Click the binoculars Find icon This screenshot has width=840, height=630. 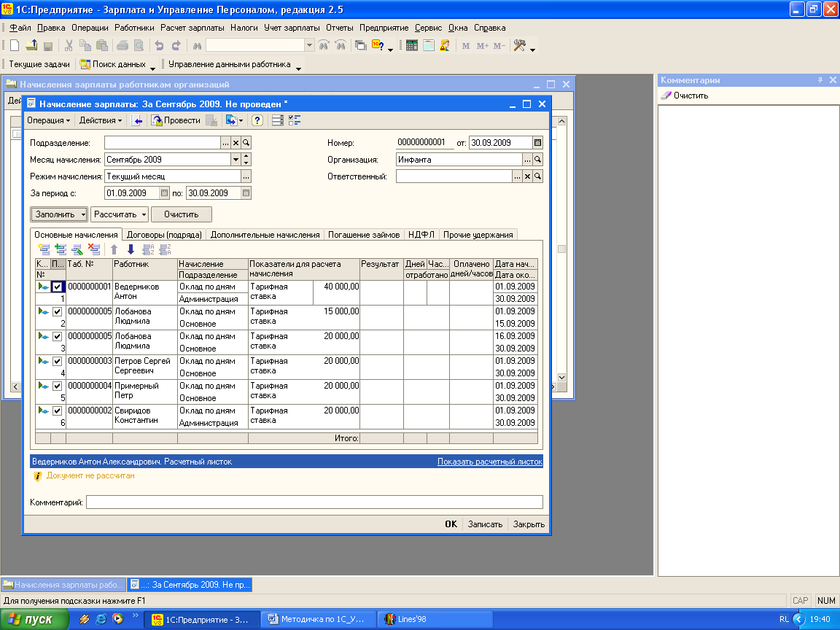tap(197, 46)
